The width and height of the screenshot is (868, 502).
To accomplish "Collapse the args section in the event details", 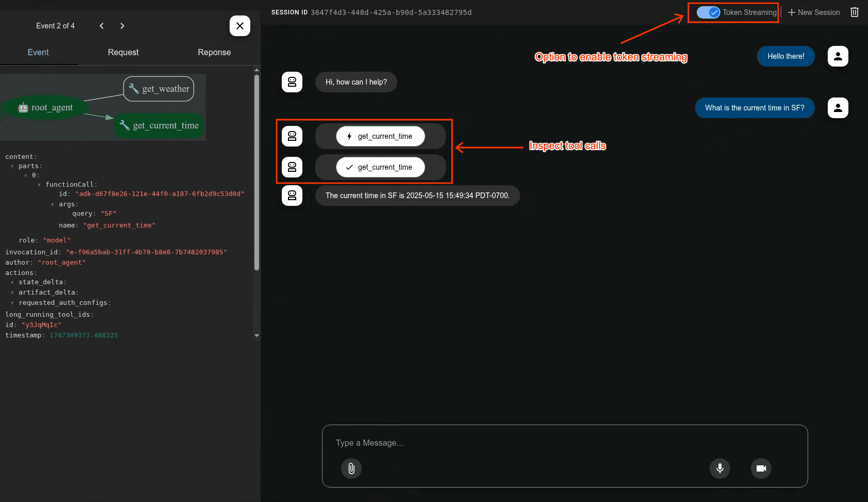I will tap(53, 204).
